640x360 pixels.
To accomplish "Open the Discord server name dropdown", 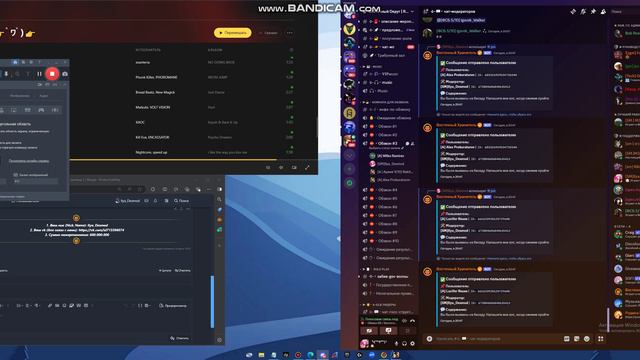I will pos(412,11).
